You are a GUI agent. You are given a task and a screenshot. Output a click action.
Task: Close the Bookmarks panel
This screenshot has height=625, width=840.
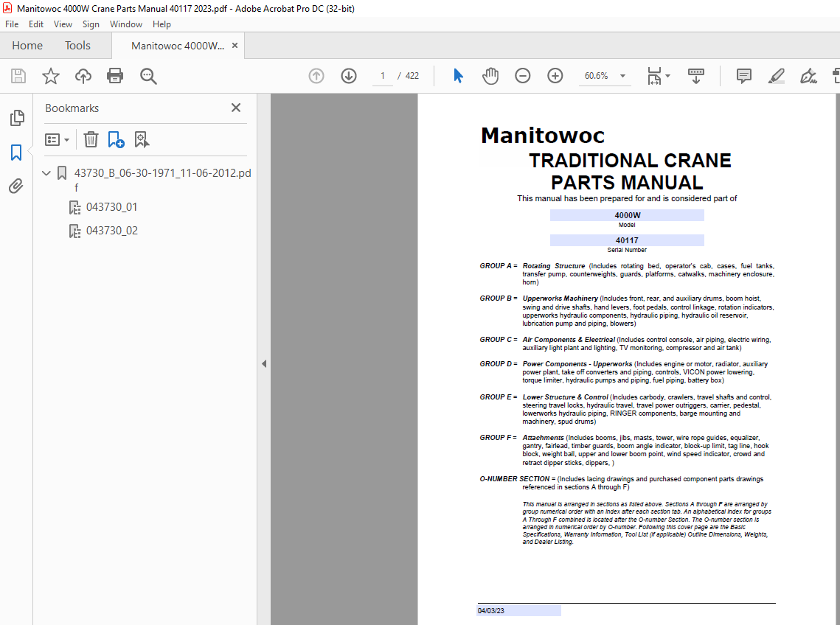click(x=236, y=108)
